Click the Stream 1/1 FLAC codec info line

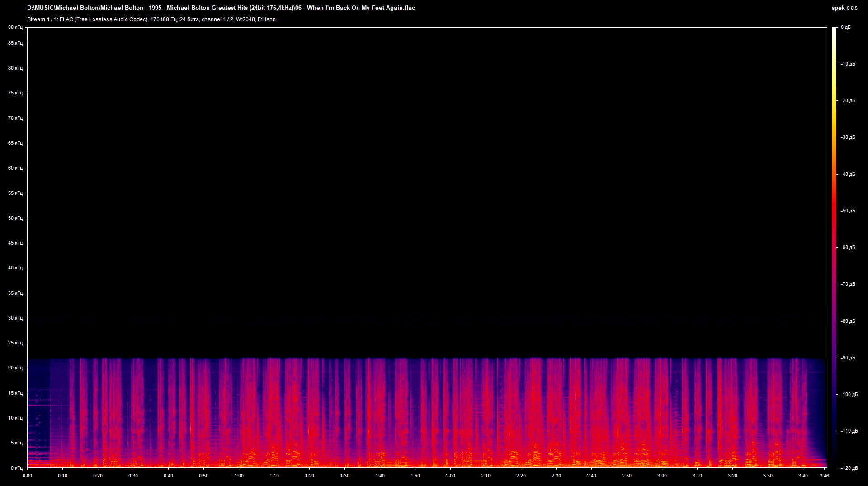[x=151, y=19]
